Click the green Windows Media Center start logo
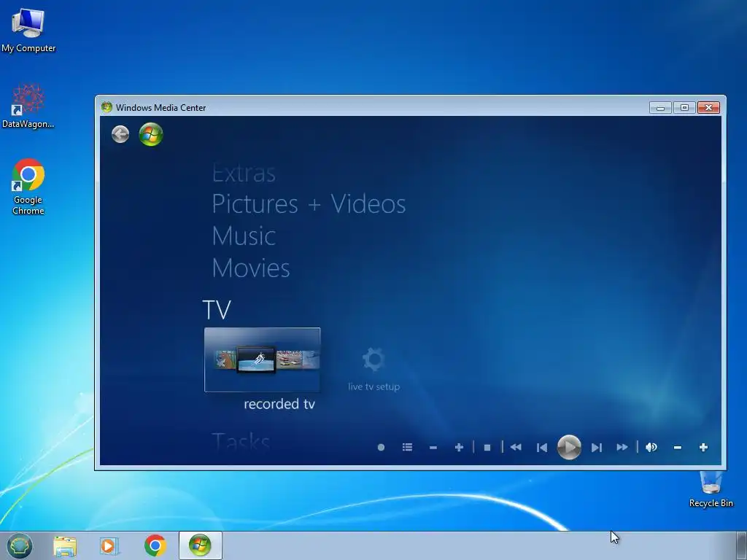This screenshot has height=560, width=747. [151, 134]
